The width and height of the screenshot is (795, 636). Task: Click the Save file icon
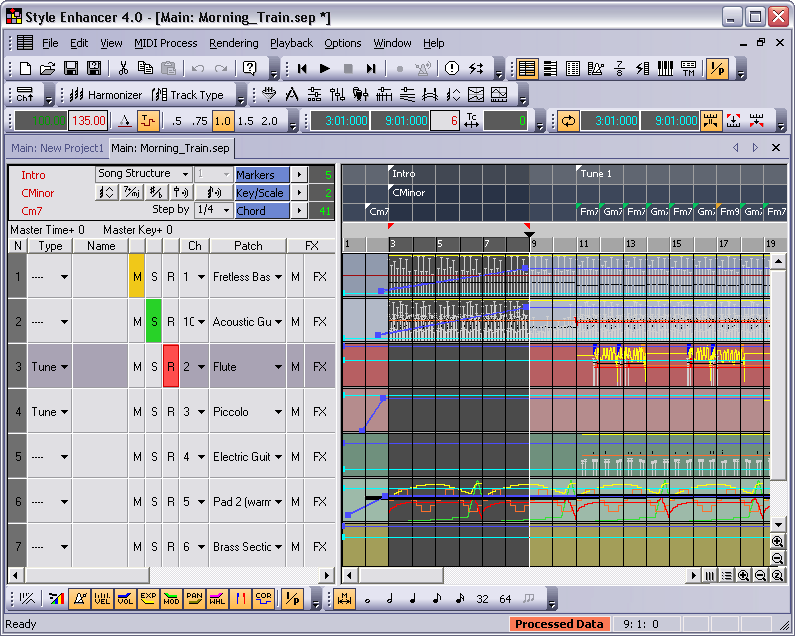(70, 69)
